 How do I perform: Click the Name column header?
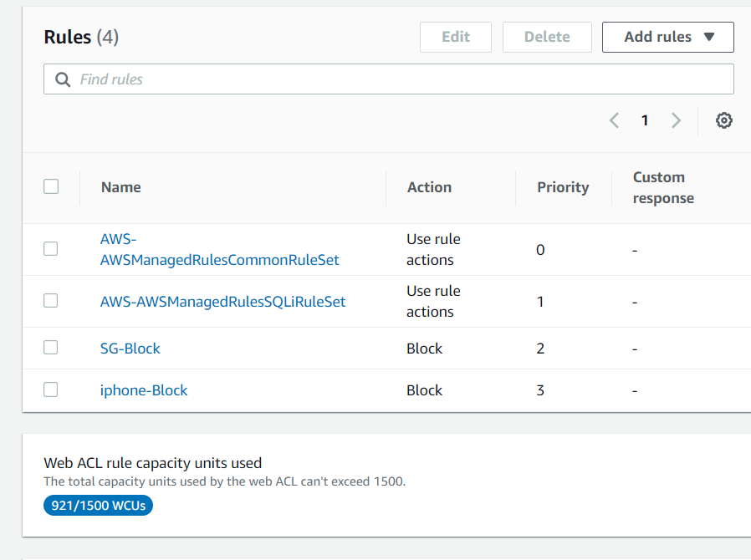121,187
